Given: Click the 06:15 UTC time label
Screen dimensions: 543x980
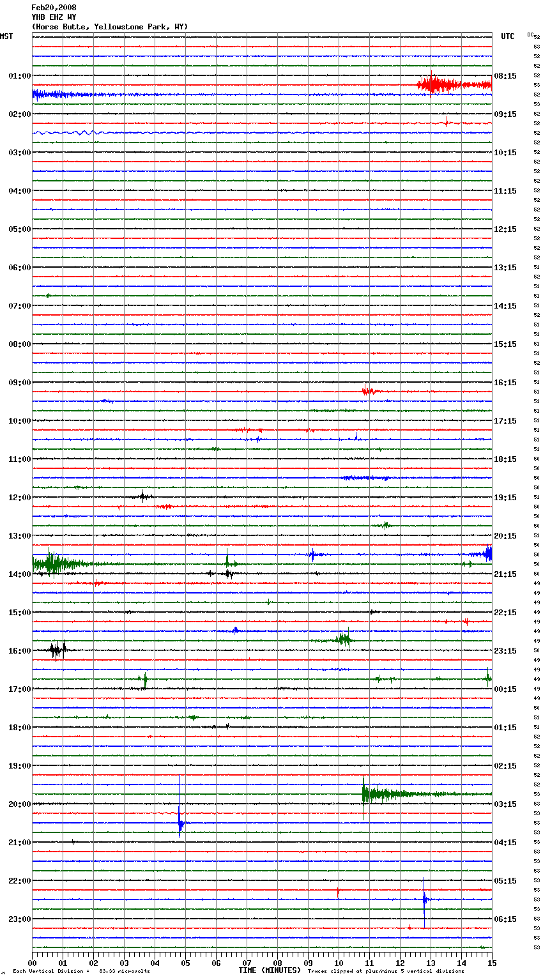Looking at the screenshot, I should (x=505, y=919).
